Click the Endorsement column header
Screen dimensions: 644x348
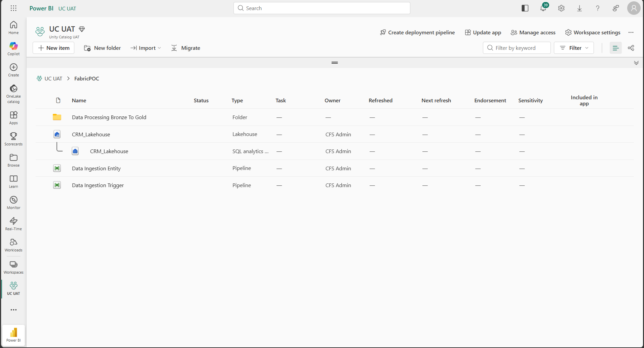490,100
